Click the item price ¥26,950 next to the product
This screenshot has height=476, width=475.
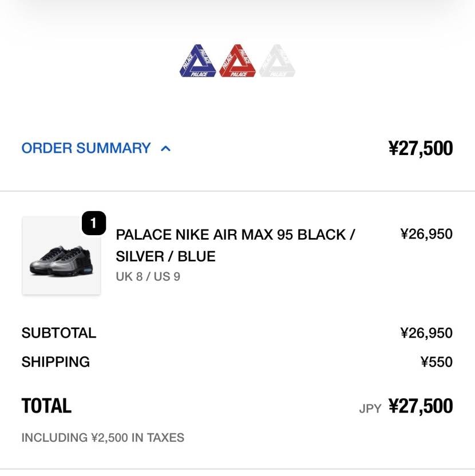pos(426,234)
